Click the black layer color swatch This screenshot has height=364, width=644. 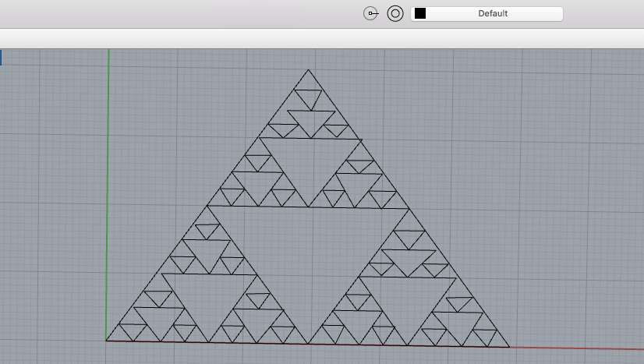tap(420, 13)
